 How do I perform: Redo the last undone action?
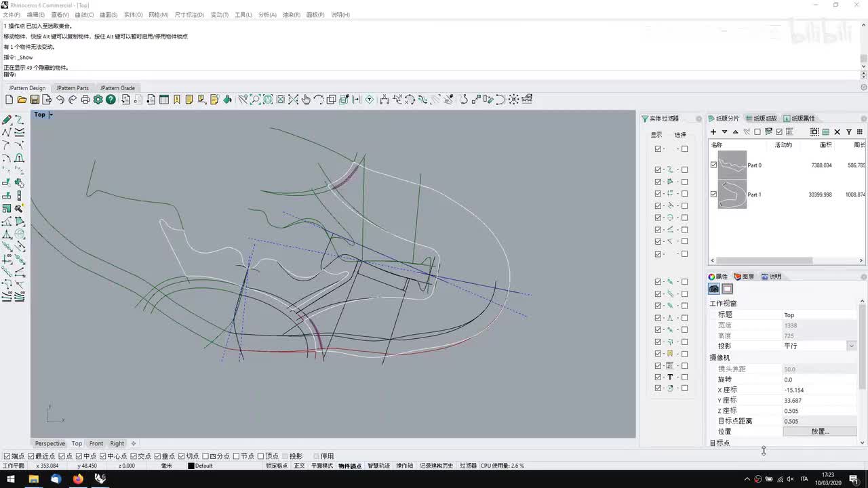tap(72, 100)
